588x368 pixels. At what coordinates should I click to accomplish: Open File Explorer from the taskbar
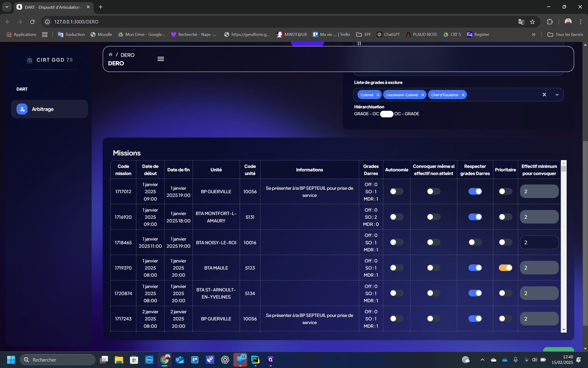click(x=119, y=359)
